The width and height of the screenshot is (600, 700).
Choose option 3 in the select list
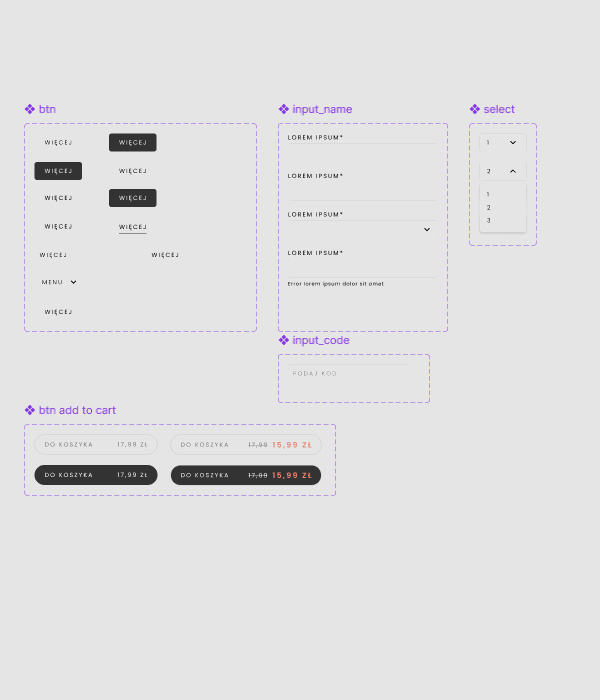(489, 220)
